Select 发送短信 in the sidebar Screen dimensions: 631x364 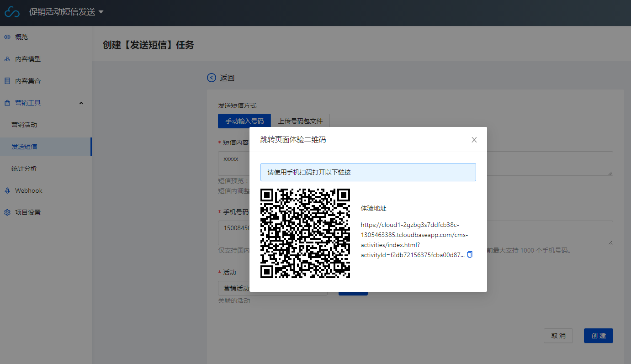click(x=46, y=147)
